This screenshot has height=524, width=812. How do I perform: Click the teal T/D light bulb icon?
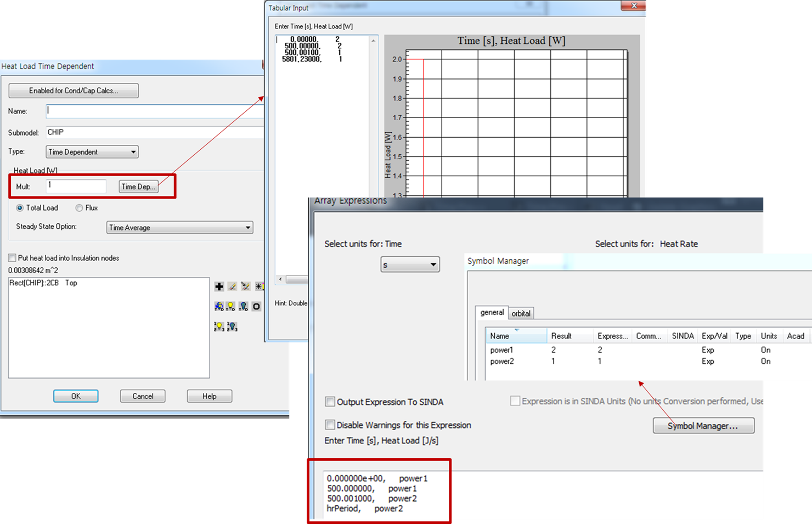(243, 306)
